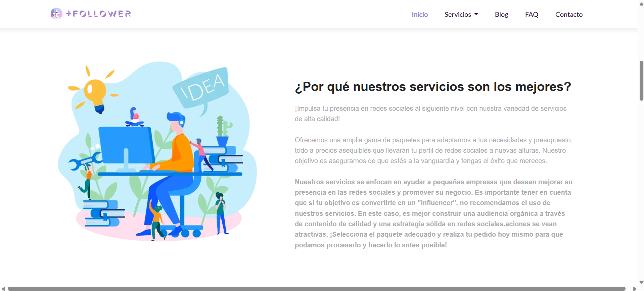Open the Contacto page

pos(569,14)
